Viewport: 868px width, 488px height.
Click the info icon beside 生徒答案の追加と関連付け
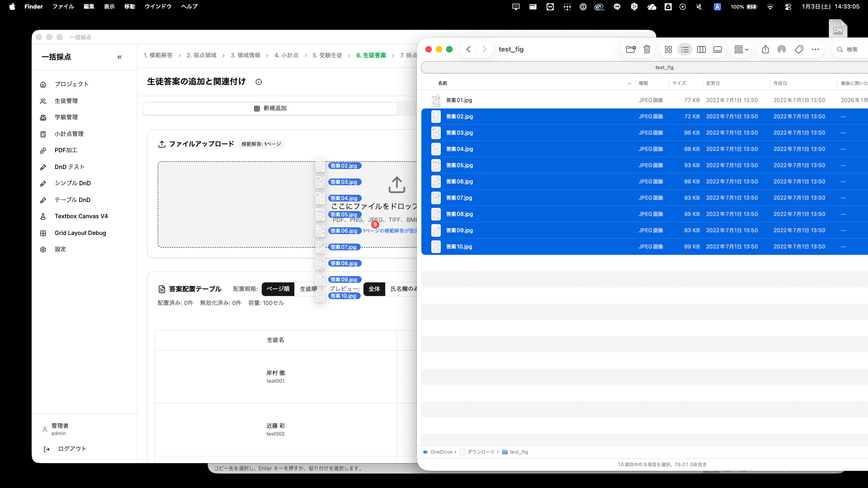259,82
